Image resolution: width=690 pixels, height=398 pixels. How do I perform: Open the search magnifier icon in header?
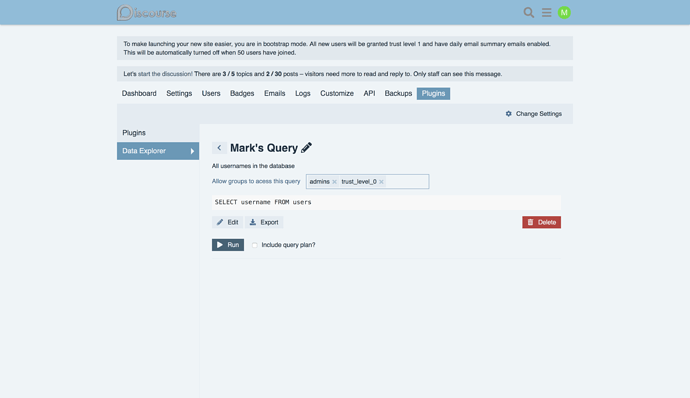[x=529, y=12]
